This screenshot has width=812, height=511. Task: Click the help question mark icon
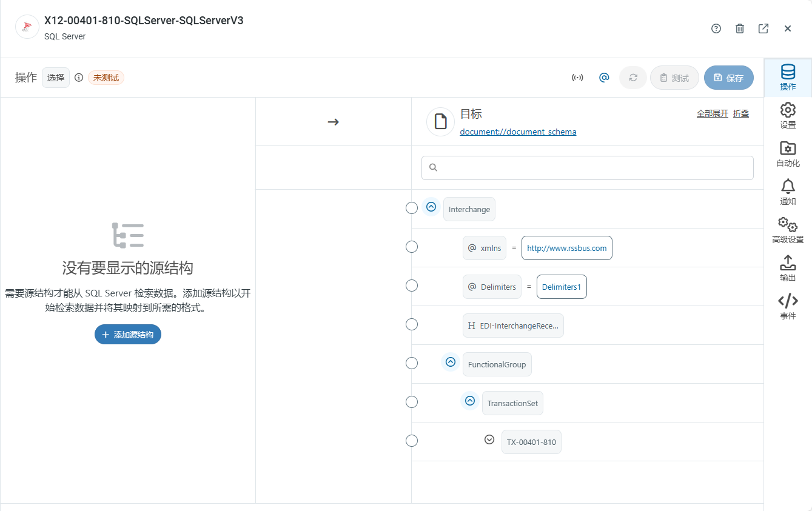[x=716, y=28]
